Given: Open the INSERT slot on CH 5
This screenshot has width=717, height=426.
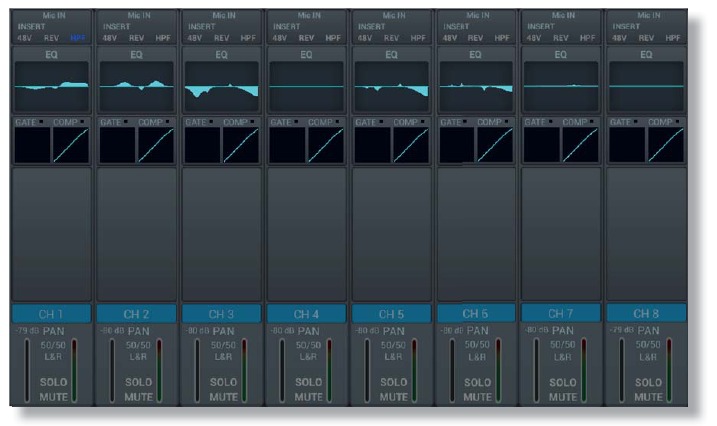Looking at the screenshot, I should [371, 27].
